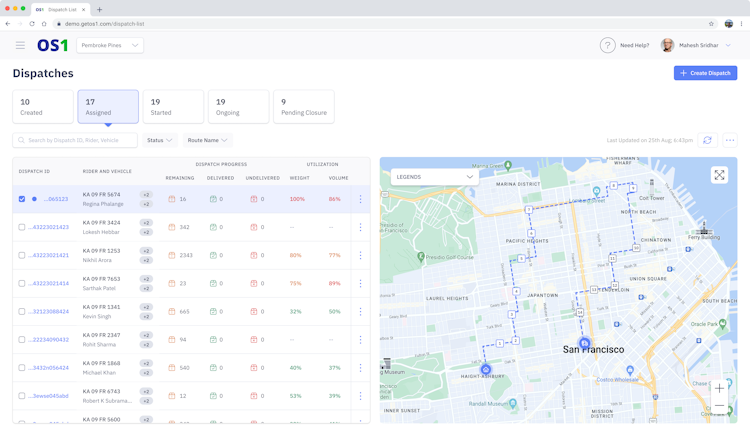Screen dimensions: 750x439
Task: Check the checkbox for dispatch ...32123088424
Action: (22, 311)
